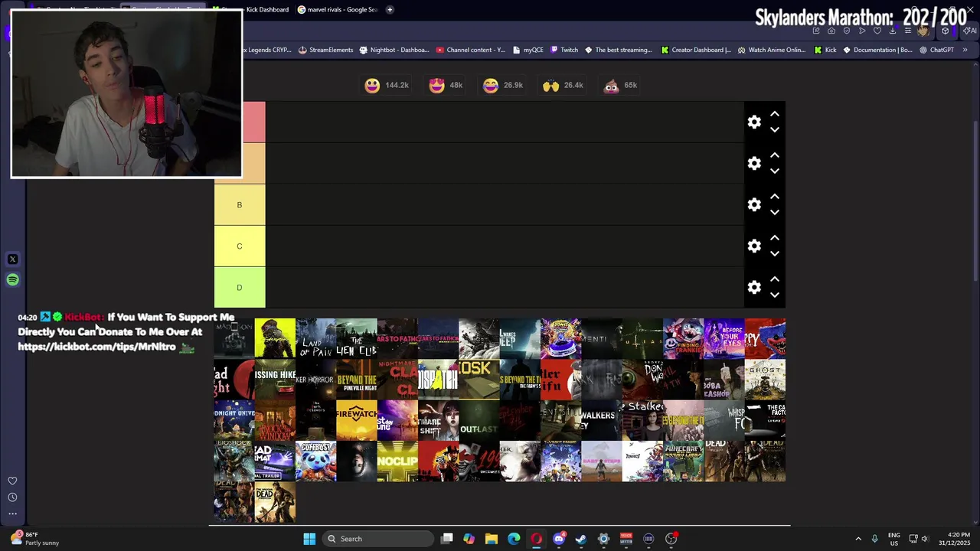The height and width of the screenshot is (551, 980).
Task: Open the Windows Start menu
Action: point(309,539)
